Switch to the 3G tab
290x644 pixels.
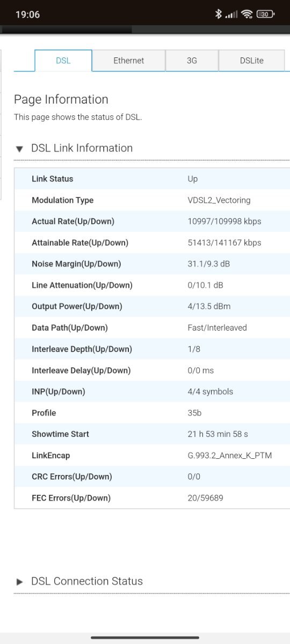(x=192, y=61)
